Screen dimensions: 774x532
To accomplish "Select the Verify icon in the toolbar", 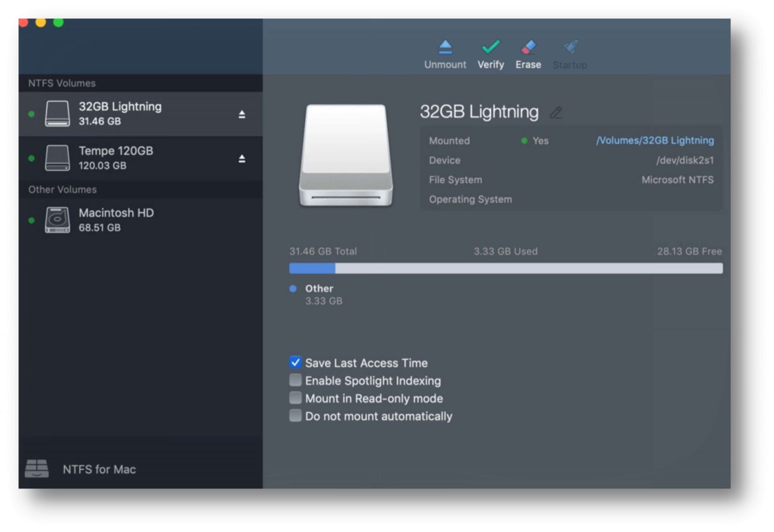I will coord(490,48).
